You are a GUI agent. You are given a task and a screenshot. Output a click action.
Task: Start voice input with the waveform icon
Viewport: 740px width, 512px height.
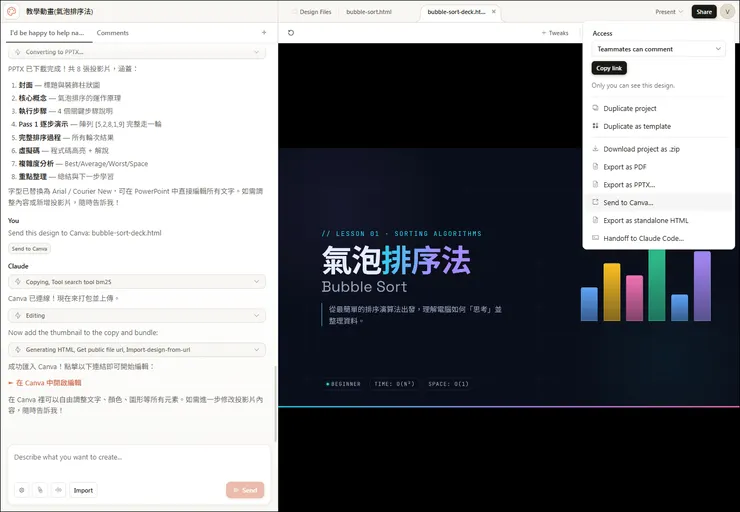click(x=59, y=490)
